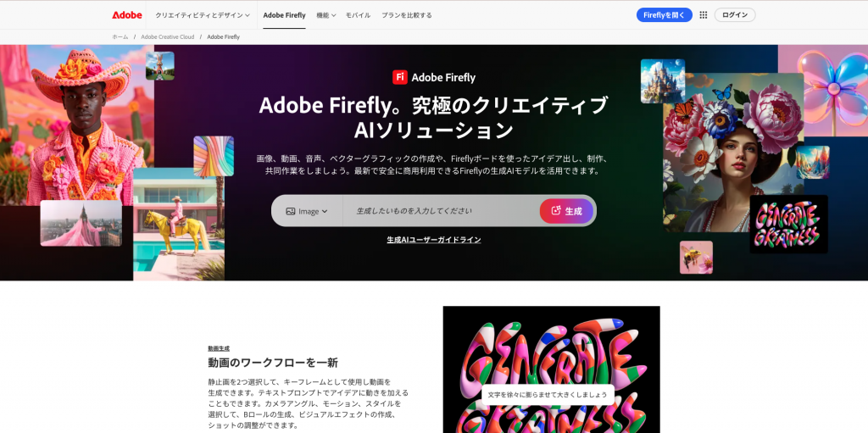Expand the Image type dropdown
The image size is (868, 433).
(307, 211)
